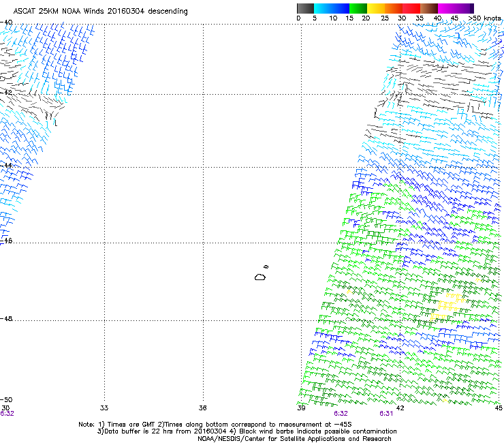Image resolution: width=504 pixels, height=443 pixels.
Task: Click the latitude label '-50'
Action: (x=6, y=399)
